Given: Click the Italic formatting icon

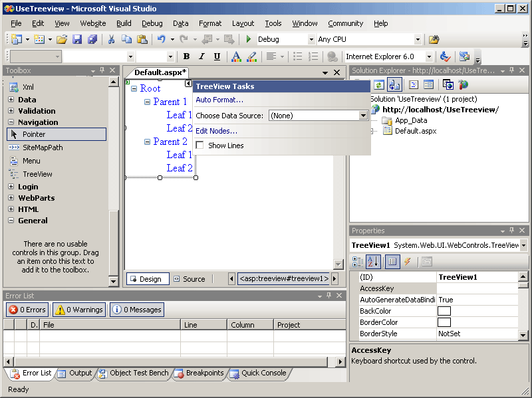Looking at the screenshot, I should click(201, 56).
